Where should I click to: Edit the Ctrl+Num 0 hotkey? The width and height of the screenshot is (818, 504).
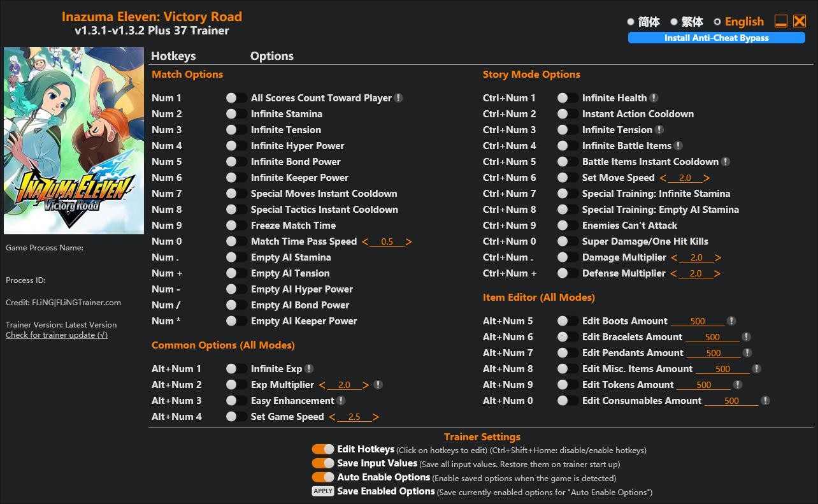tap(509, 241)
